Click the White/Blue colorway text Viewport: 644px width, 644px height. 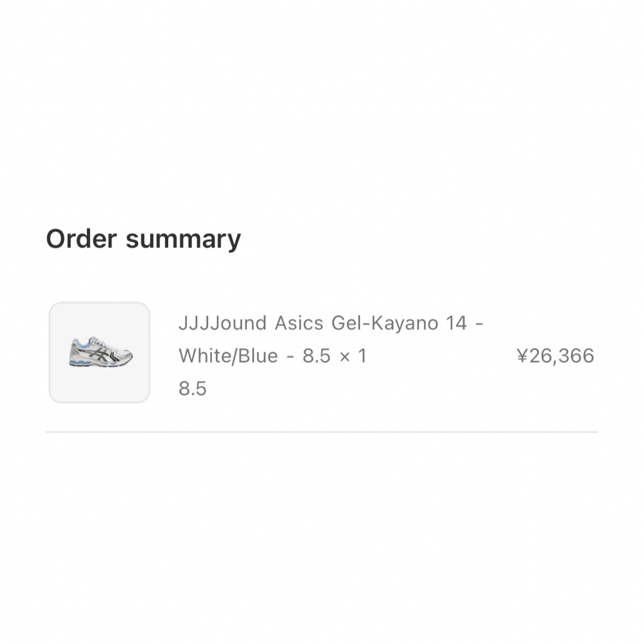(228, 355)
